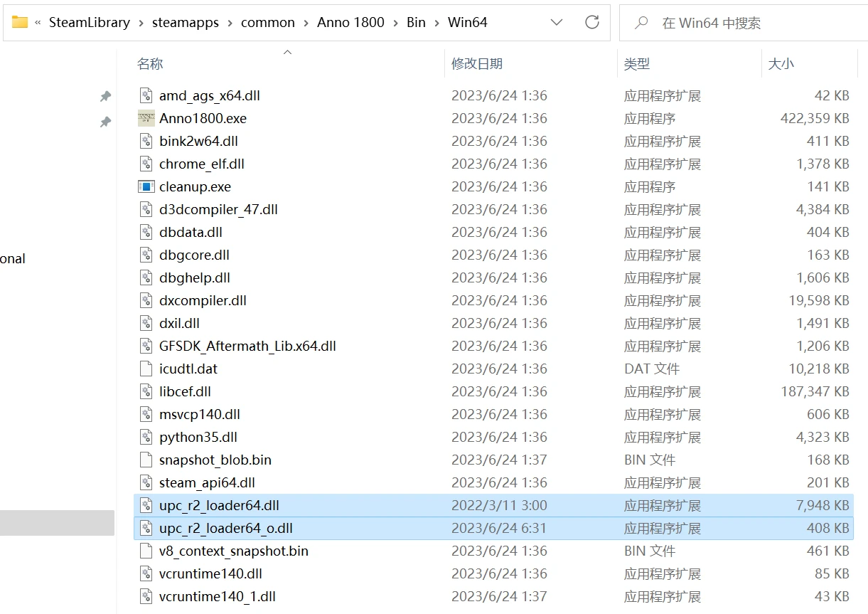Image resolution: width=868 pixels, height=614 pixels.
Task: Click the search magnifier icon
Action: [x=641, y=23]
